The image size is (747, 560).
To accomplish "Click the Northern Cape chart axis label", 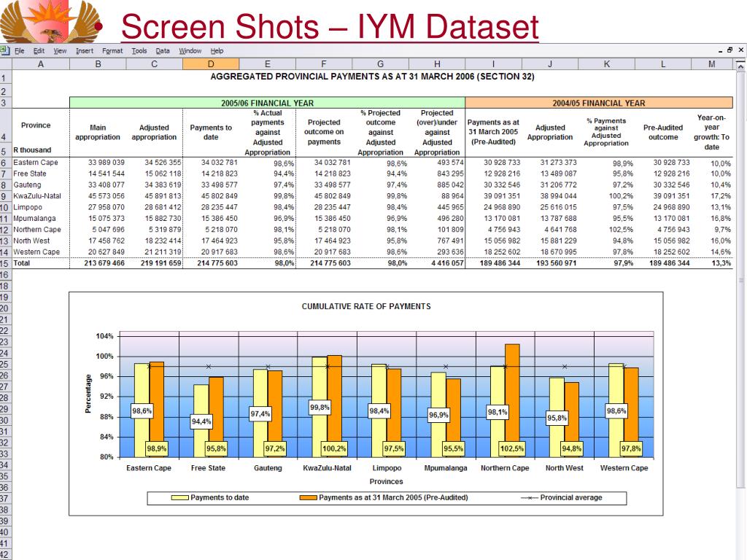I will [x=505, y=468].
